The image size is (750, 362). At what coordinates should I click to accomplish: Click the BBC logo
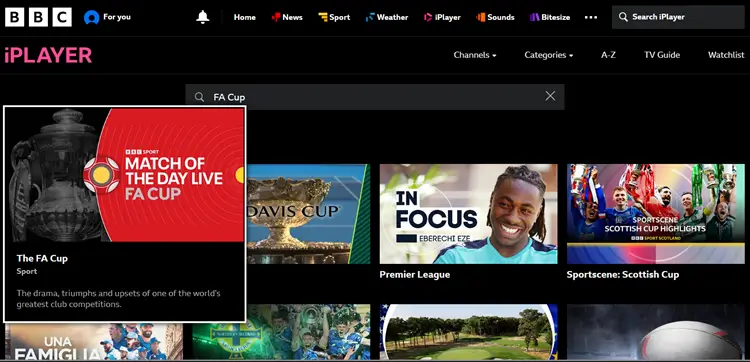pyautogui.click(x=38, y=17)
